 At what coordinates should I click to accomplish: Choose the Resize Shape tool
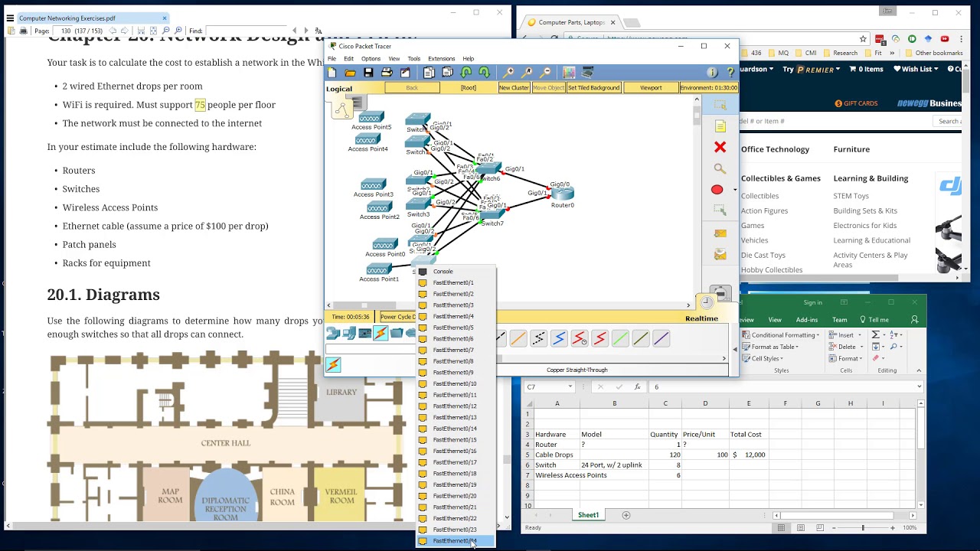(x=720, y=210)
